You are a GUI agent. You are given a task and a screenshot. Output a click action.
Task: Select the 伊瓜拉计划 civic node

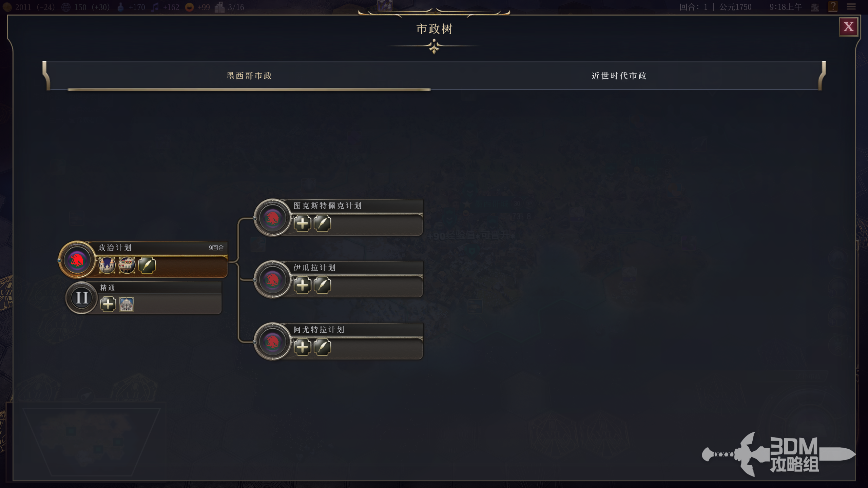click(x=339, y=279)
